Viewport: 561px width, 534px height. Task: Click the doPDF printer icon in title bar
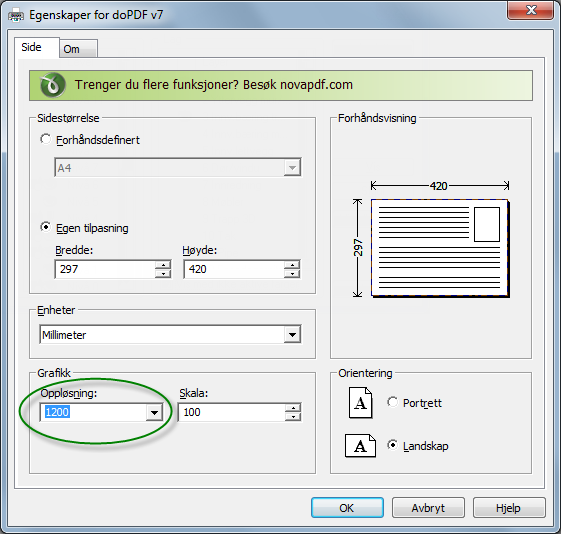16,15
